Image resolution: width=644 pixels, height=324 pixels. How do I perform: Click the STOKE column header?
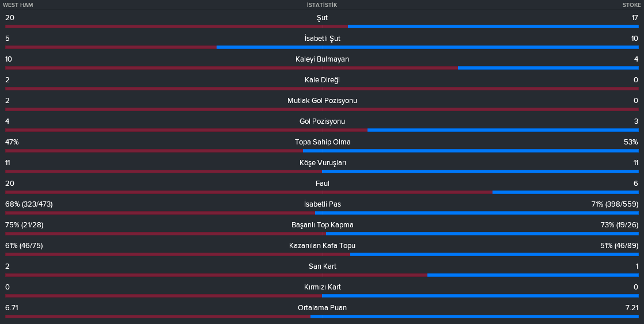click(x=631, y=5)
